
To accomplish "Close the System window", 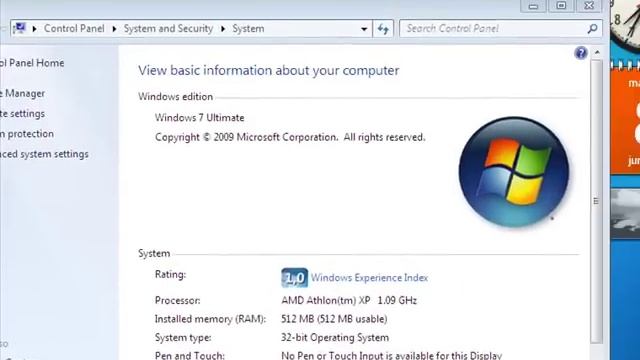I will click(589, 6).
